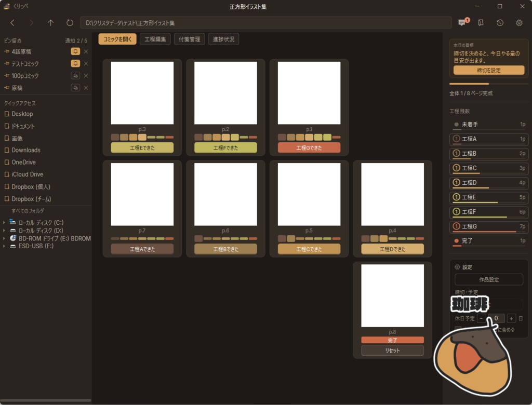This screenshot has height=405, width=532.
Task: Navigate back with the left arrow icon
Action: [12, 23]
